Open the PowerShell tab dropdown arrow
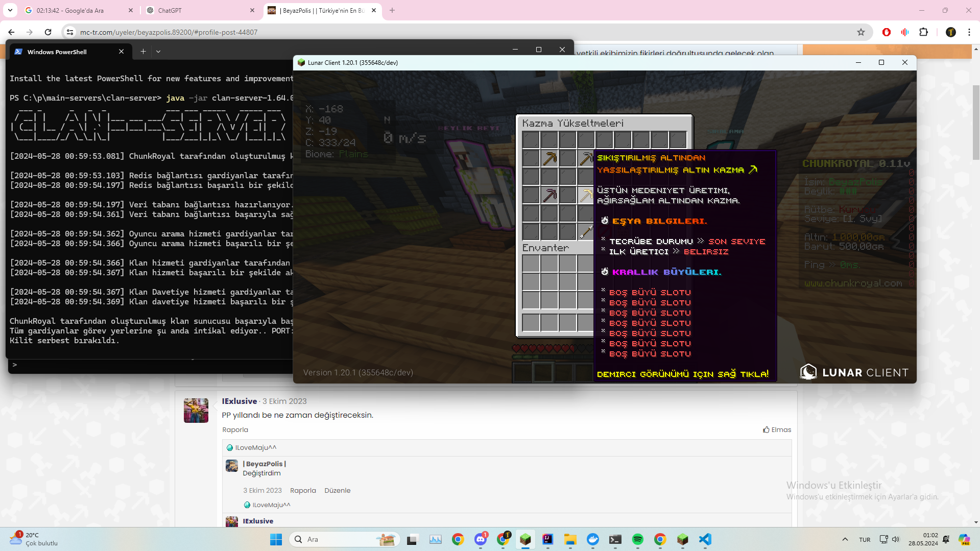Screen dimensions: 980x551 (158, 52)
